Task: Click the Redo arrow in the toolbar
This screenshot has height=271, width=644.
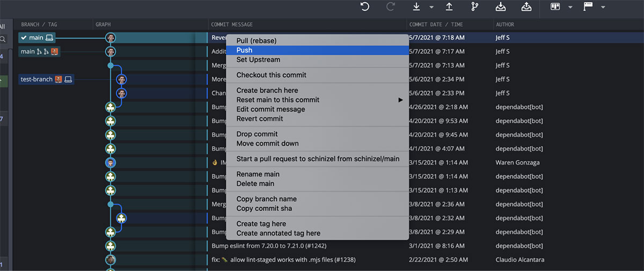Action: 391,7
